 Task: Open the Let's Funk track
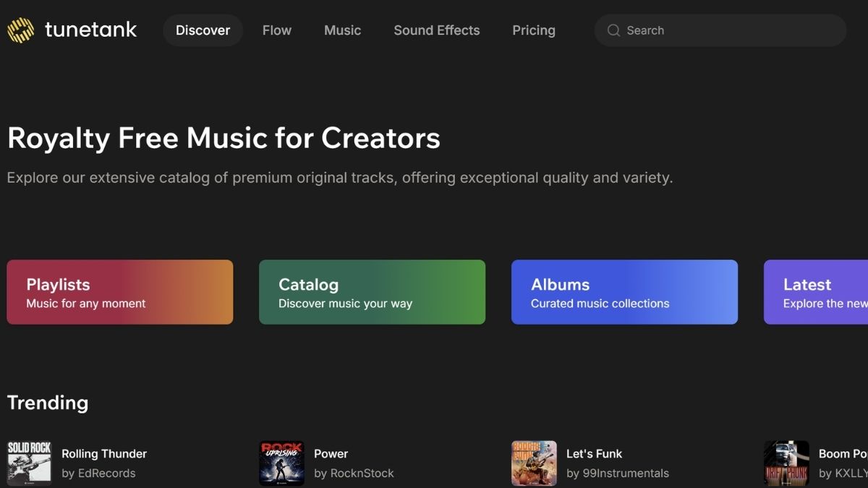tap(594, 454)
